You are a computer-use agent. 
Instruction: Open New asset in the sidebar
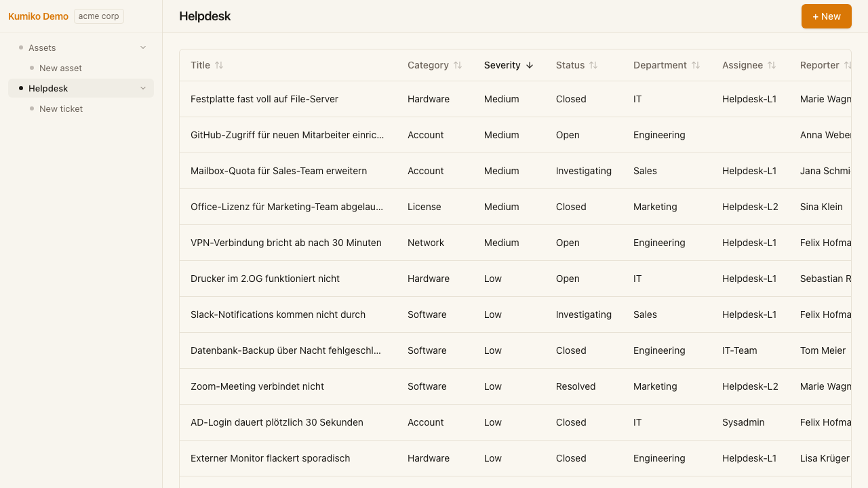[x=60, y=68]
